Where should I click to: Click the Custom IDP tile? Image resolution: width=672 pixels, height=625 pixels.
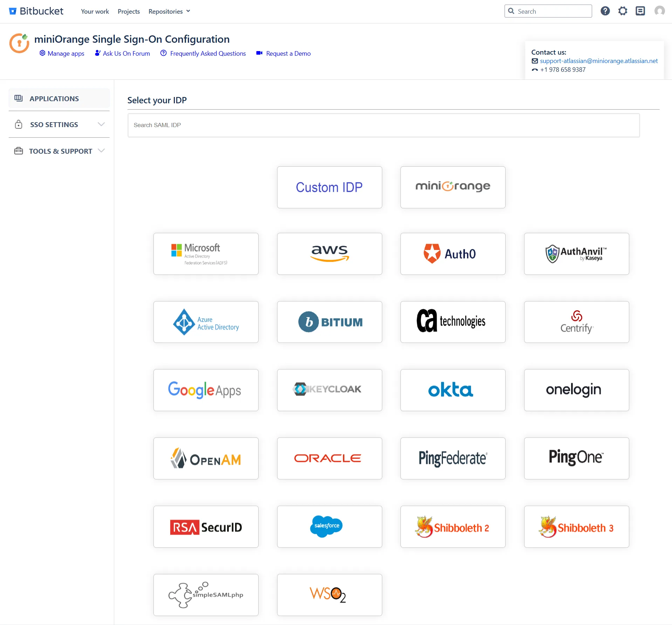[x=329, y=187]
